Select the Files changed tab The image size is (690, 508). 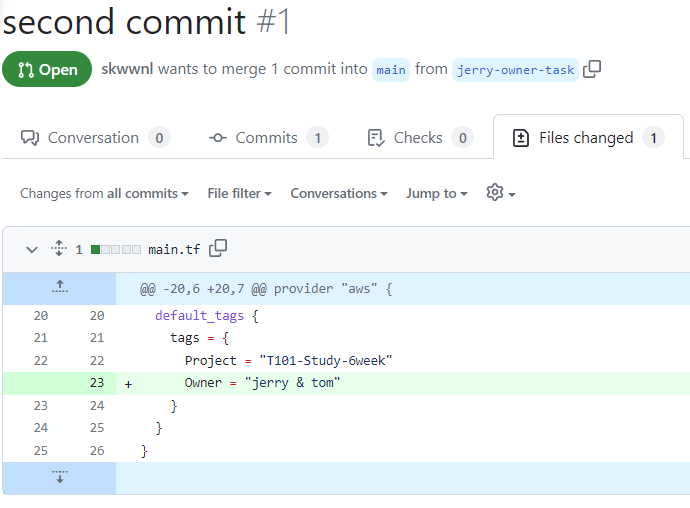point(588,138)
